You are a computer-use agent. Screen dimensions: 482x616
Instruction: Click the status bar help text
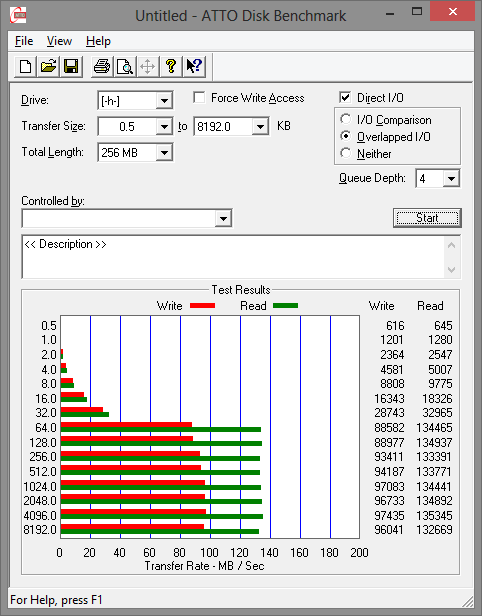point(56,600)
